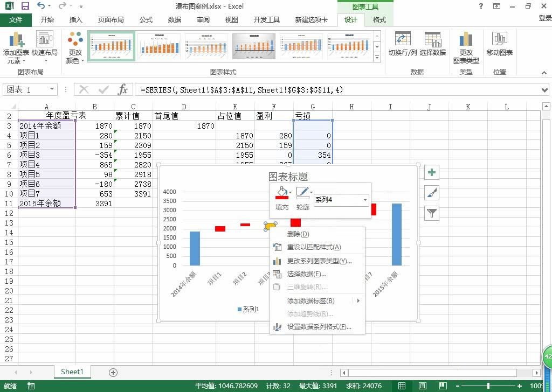Image resolution: width=552 pixels, height=392 pixels.
Task: Click the Outline (轮廓) pen icon
Action: point(302,193)
